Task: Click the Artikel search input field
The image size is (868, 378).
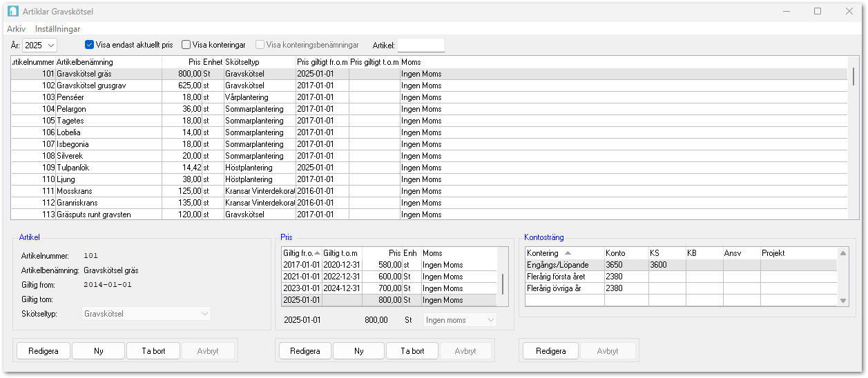Action: 421,45
